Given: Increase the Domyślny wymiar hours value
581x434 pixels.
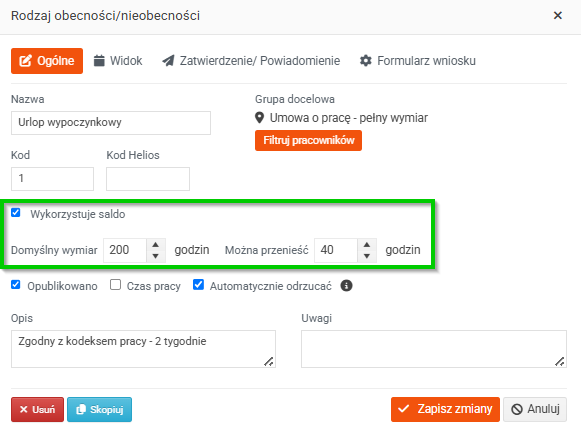Looking at the screenshot, I should pos(156,245).
